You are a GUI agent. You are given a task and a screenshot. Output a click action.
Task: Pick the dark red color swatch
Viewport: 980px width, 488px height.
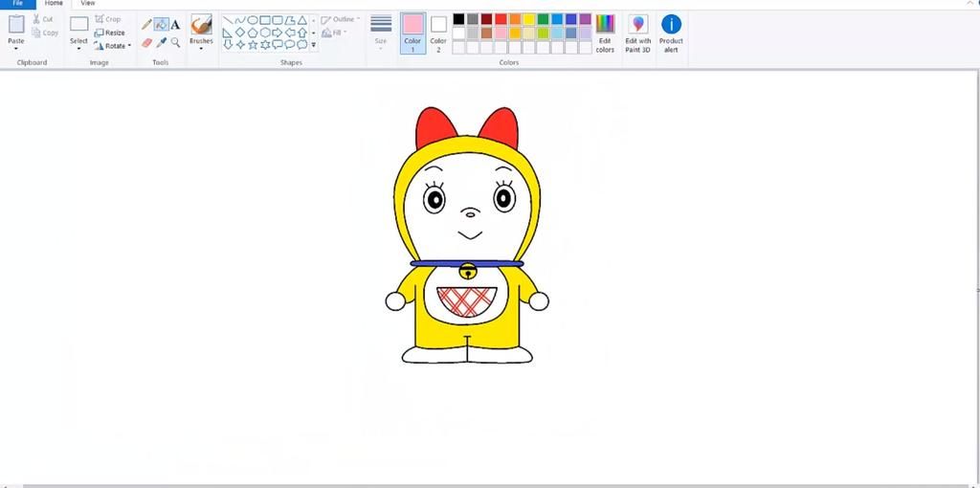[x=487, y=19]
